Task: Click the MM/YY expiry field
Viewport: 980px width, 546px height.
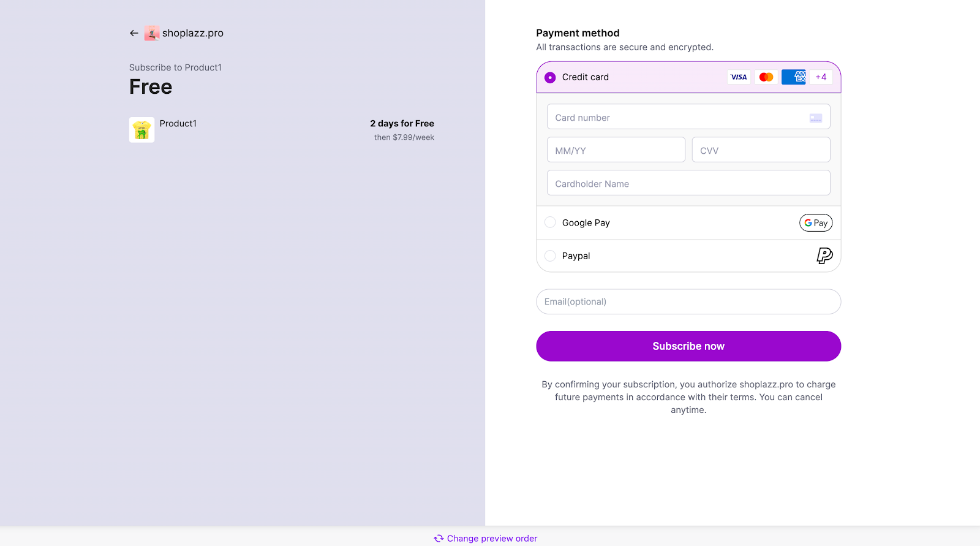Action: pyautogui.click(x=616, y=150)
